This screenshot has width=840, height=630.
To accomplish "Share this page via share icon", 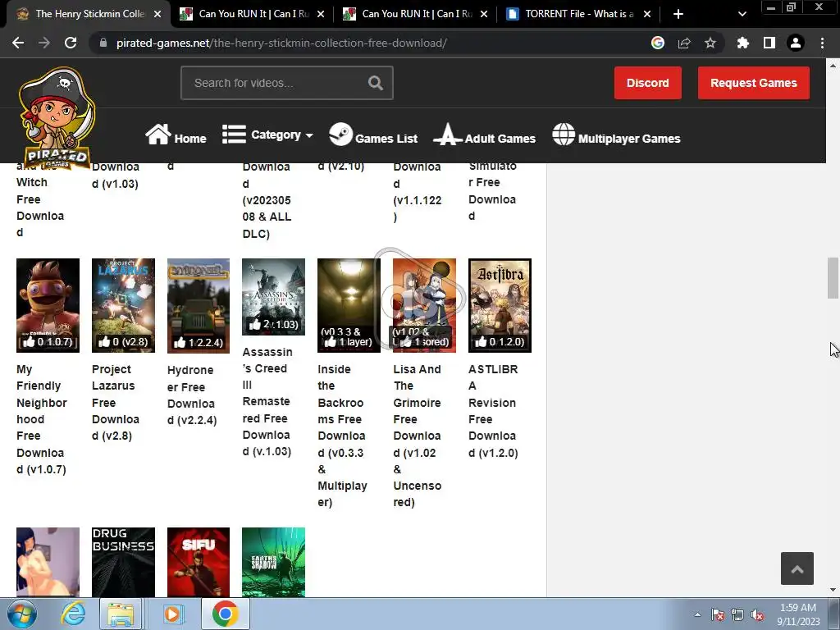I will coord(684,43).
